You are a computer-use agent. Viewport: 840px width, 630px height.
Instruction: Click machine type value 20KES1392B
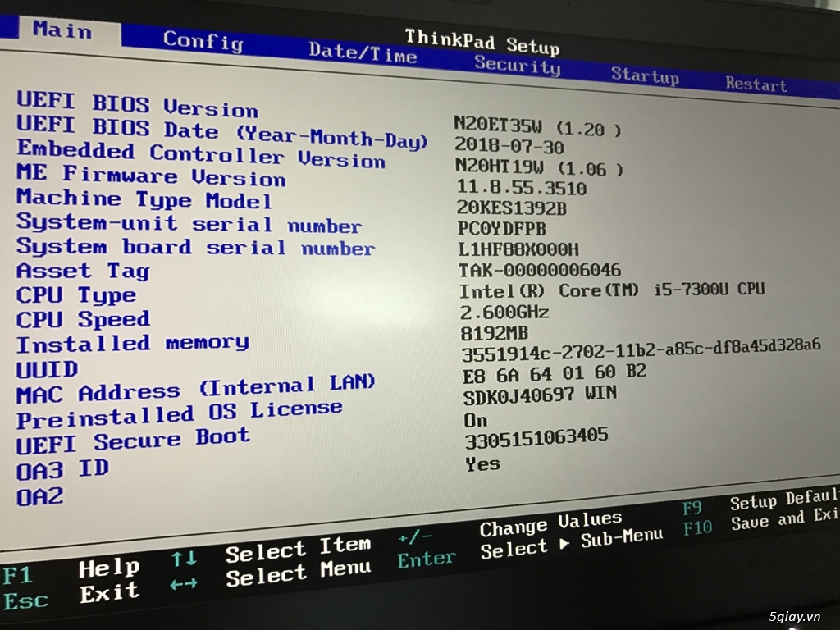pyautogui.click(x=512, y=208)
